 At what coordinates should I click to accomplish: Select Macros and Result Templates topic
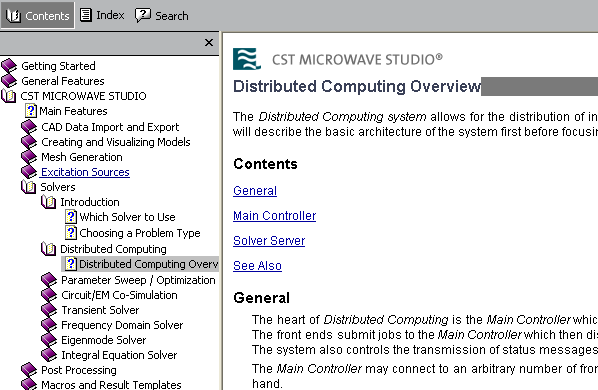coord(111,384)
